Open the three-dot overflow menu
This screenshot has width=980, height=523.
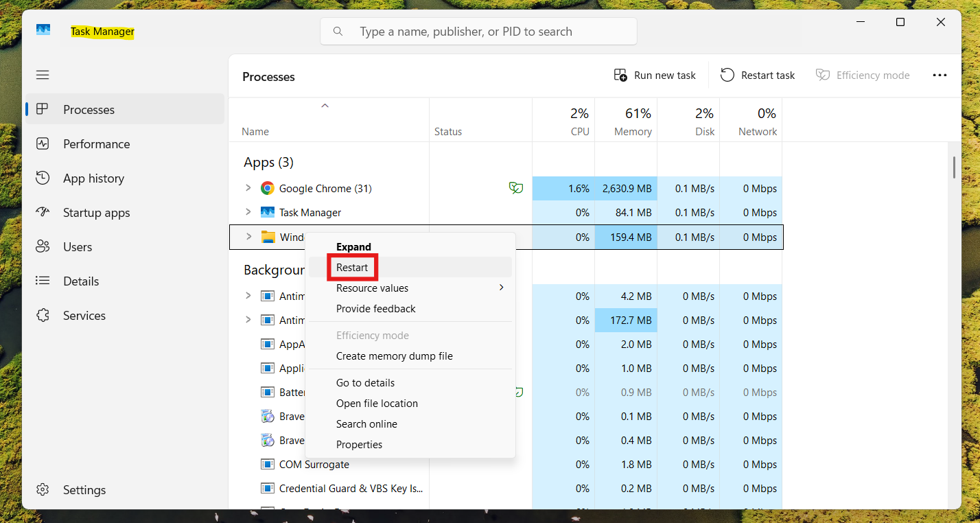(x=940, y=75)
